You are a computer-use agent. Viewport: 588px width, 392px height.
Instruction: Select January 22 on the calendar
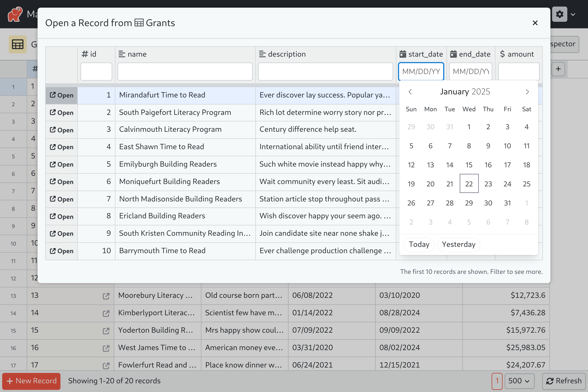pyautogui.click(x=469, y=183)
